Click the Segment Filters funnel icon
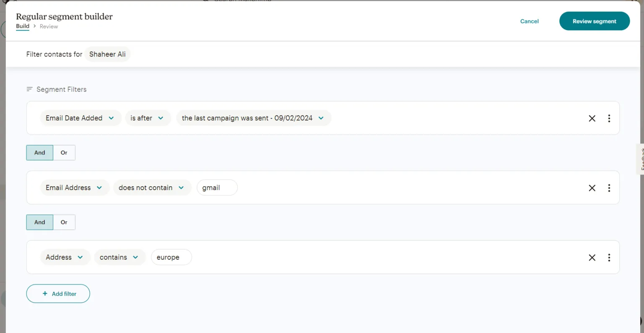The height and width of the screenshot is (333, 644). [29, 89]
